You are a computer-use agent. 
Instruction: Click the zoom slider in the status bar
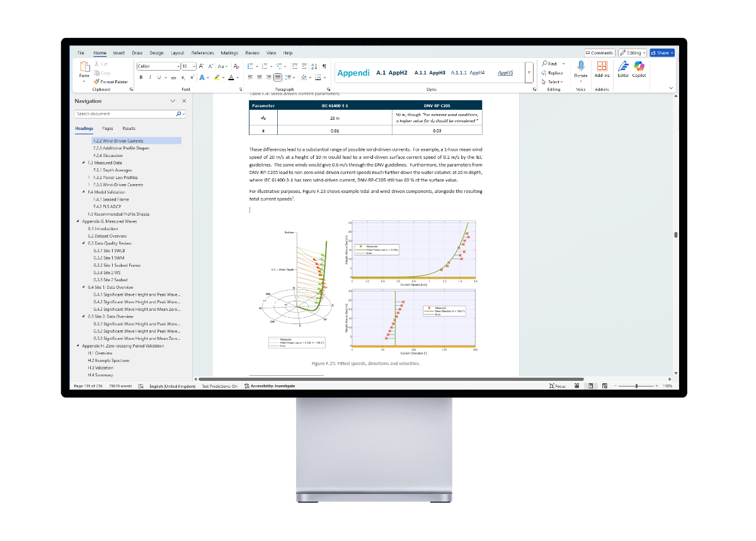coord(636,386)
